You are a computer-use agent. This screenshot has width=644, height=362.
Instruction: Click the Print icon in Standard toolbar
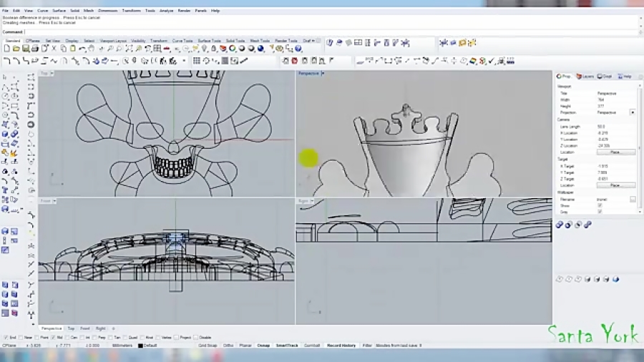pos(35,49)
